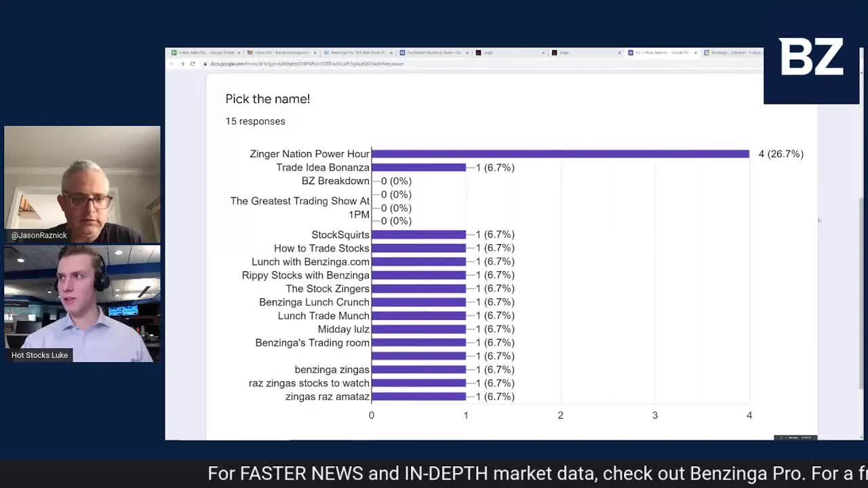868x488 pixels.
Task: Click the How to Trade Stocks bar
Action: 418,248
